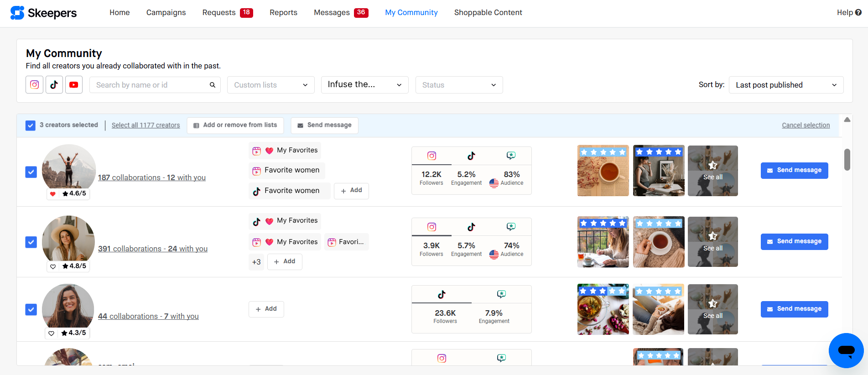
Task: Open the Shoppable Content tab
Action: (488, 13)
